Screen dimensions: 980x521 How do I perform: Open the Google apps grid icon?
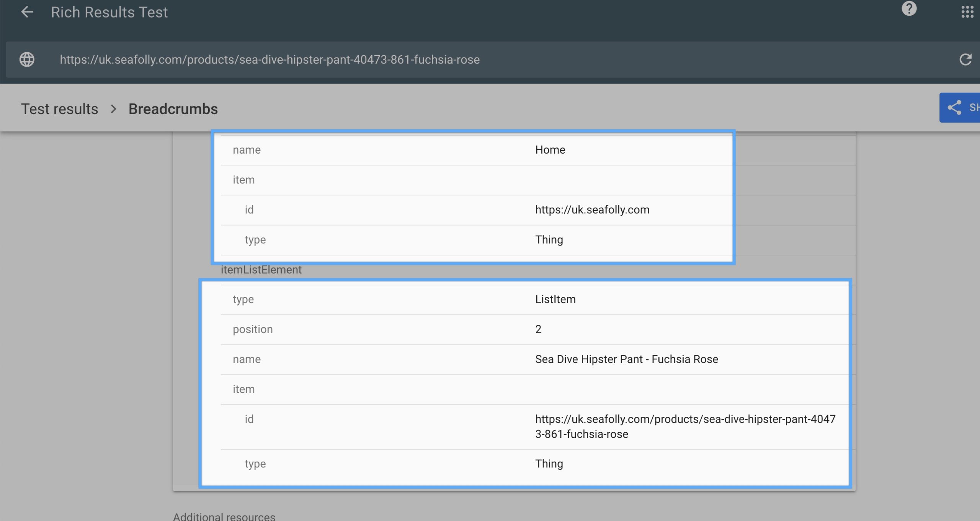[967, 12]
